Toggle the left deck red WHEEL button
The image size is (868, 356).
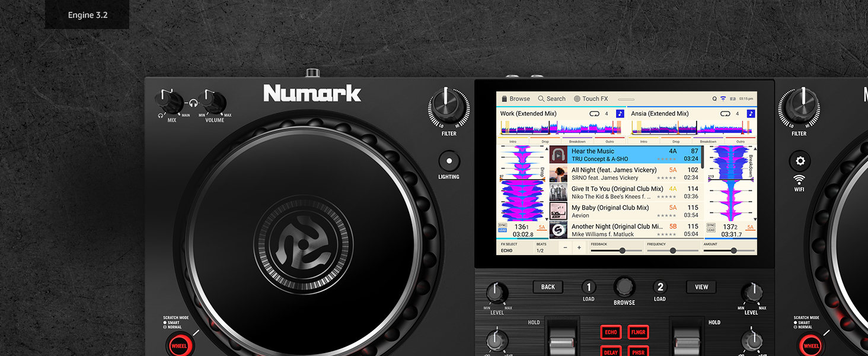pyautogui.click(x=178, y=345)
